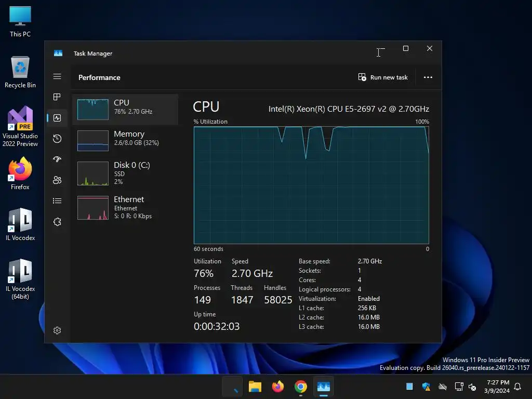Click the 0:00:32:03 up time value

point(217,326)
